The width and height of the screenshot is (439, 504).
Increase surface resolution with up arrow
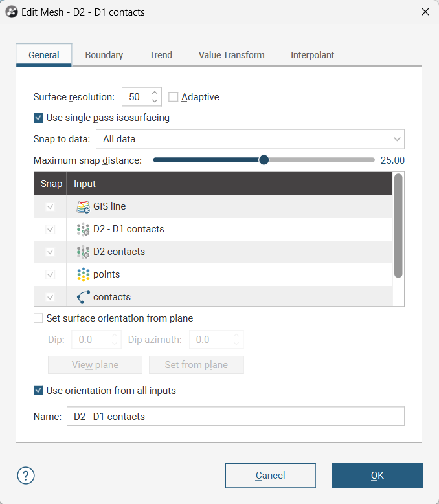tap(155, 93)
